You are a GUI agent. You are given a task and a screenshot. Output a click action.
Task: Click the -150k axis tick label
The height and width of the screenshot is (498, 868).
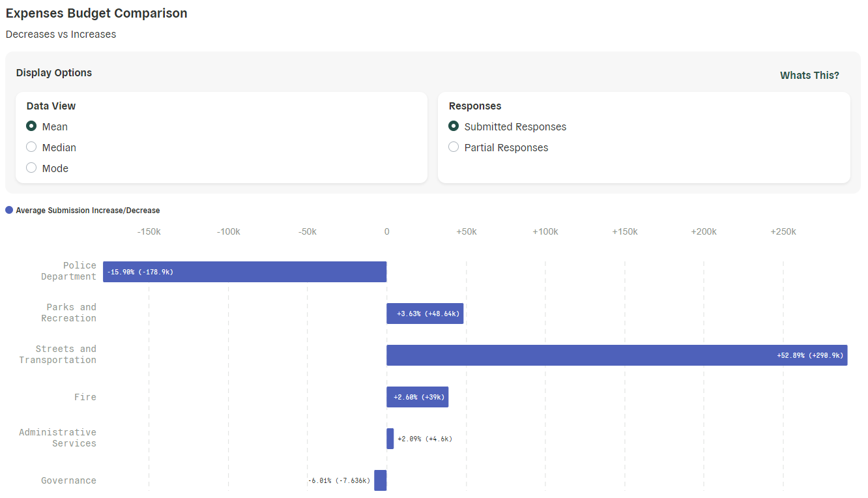pyautogui.click(x=149, y=232)
